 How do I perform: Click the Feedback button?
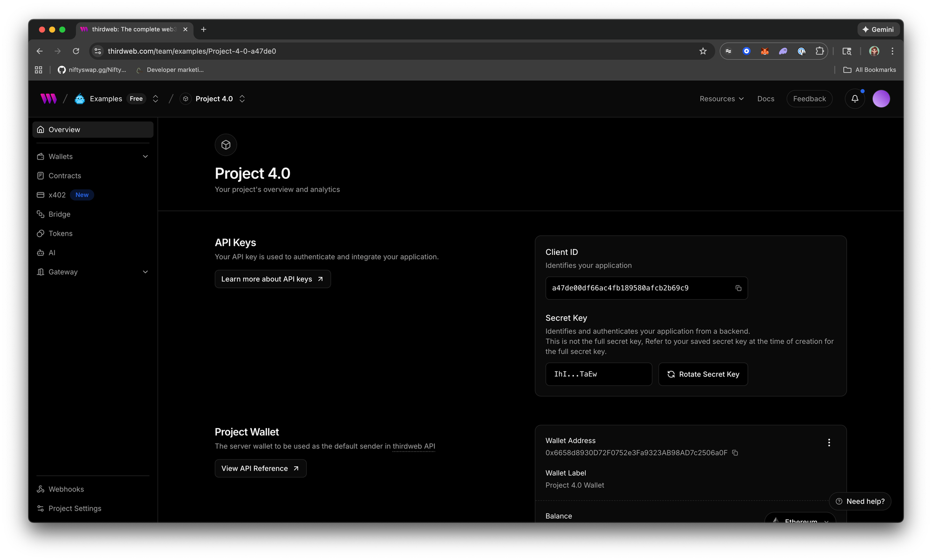click(x=809, y=99)
